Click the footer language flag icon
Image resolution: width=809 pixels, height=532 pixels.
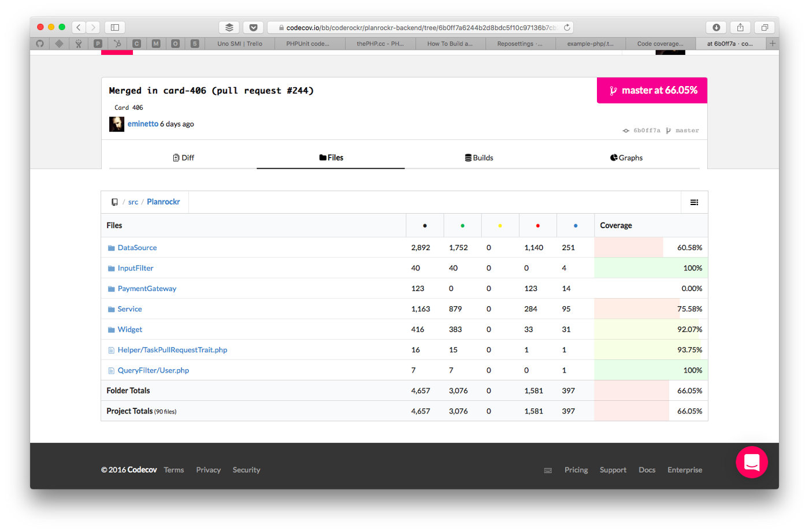(548, 470)
